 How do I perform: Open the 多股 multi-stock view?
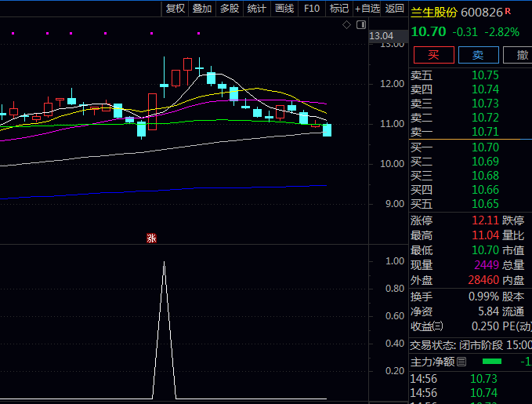coord(230,9)
